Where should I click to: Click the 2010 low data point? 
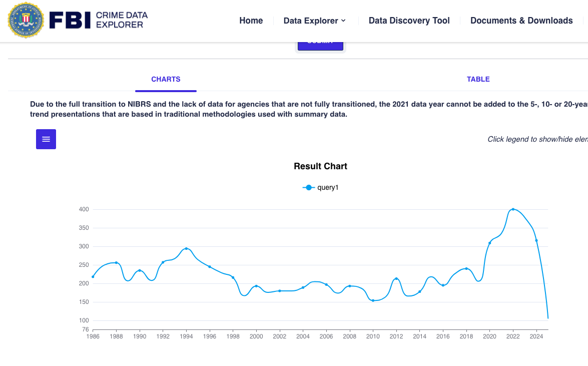click(x=373, y=300)
